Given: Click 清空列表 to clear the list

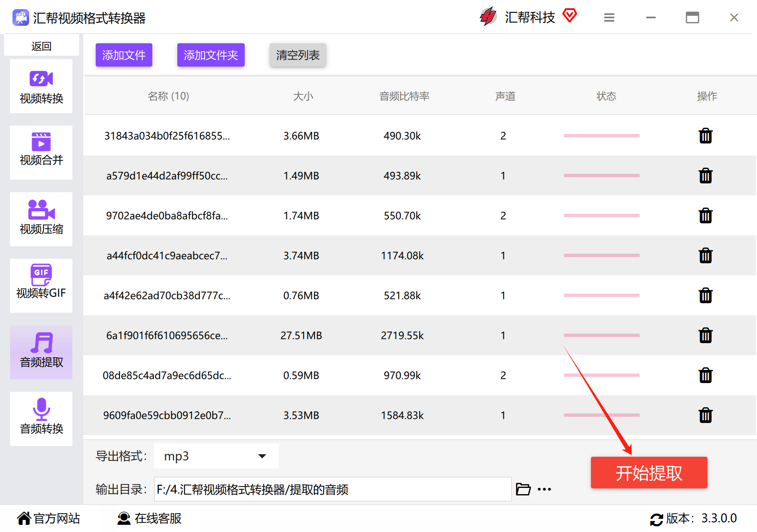Looking at the screenshot, I should tap(298, 55).
